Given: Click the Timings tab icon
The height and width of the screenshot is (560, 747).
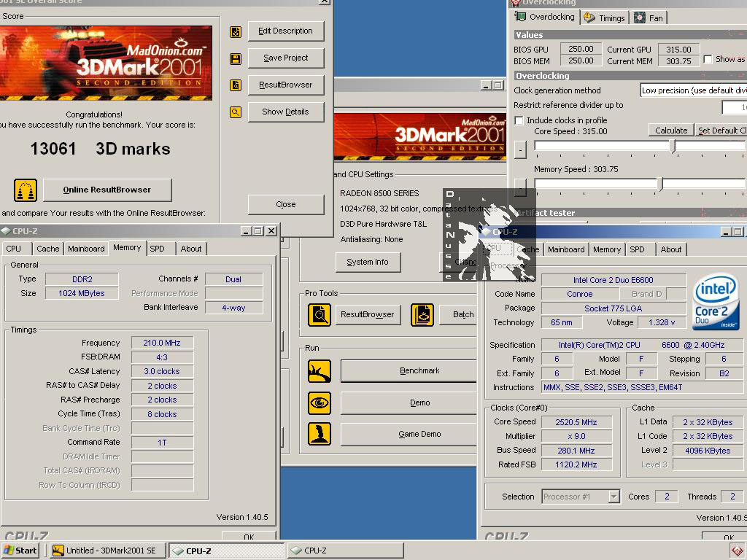Looking at the screenshot, I should 589,17.
